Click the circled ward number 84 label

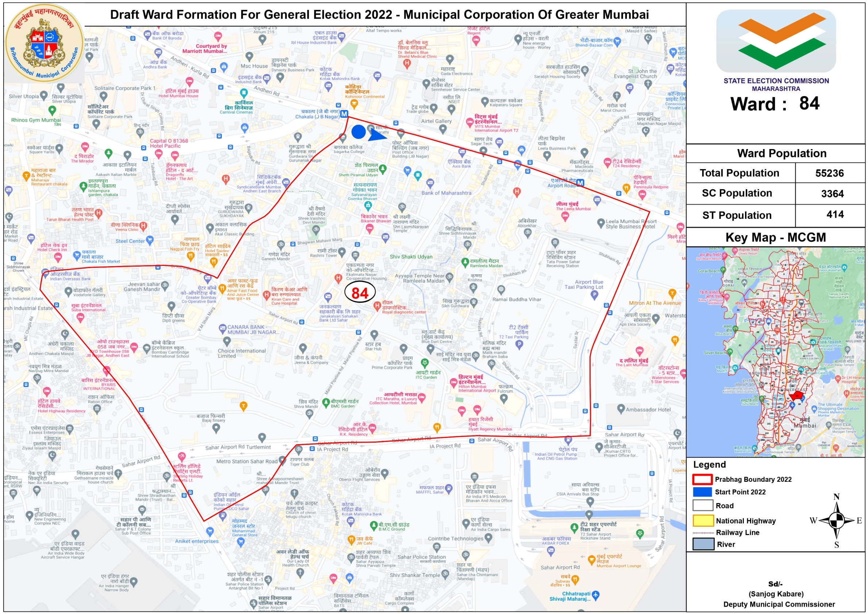(360, 293)
